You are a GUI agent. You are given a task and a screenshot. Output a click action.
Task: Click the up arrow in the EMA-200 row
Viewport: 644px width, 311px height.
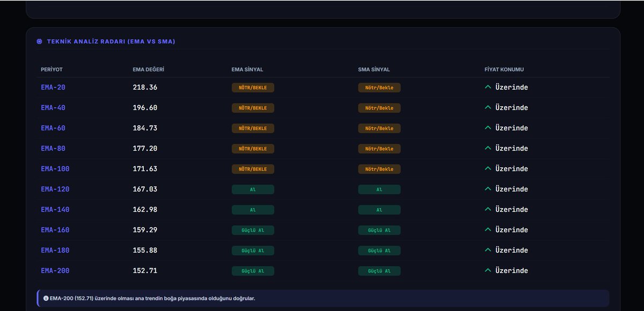pyautogui.click(x=488, y=270)
